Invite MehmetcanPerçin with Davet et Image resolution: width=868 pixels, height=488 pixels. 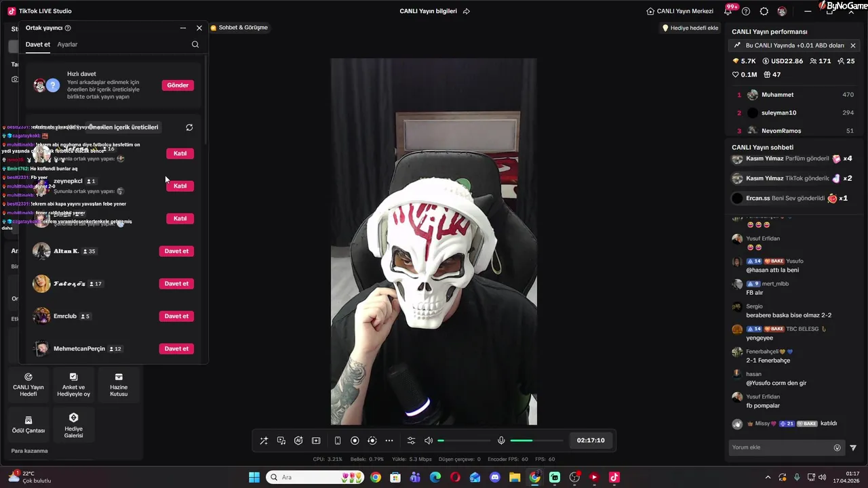(176, 348)
